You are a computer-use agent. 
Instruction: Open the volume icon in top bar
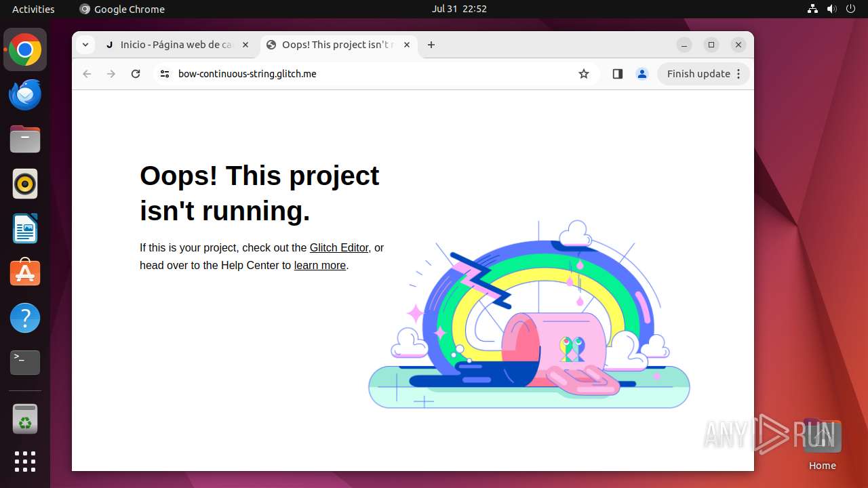tap(832, 9)
